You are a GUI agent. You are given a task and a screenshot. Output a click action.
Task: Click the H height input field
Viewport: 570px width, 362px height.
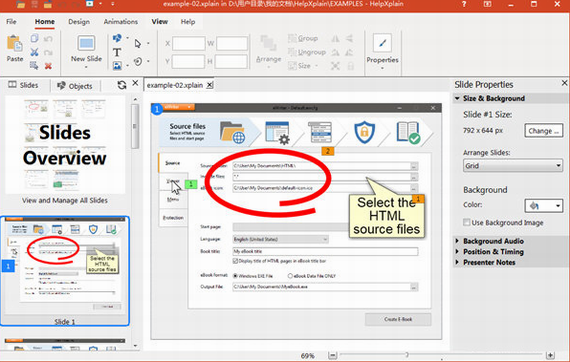click(x=231, y=61)
